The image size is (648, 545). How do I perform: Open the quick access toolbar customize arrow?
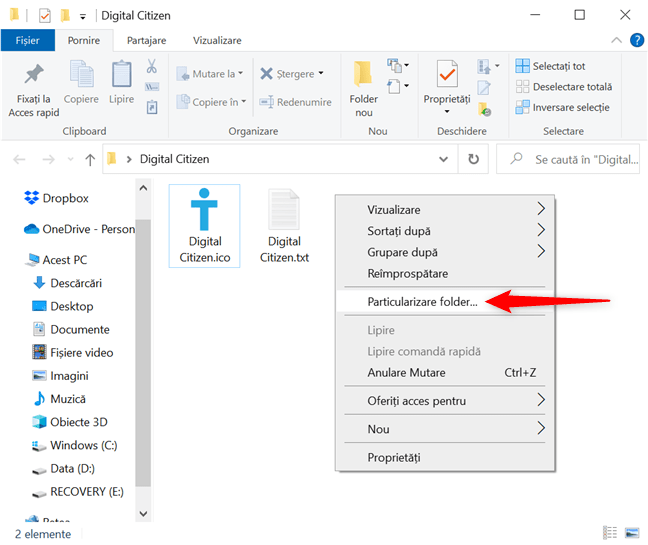[x=83, y=17]
